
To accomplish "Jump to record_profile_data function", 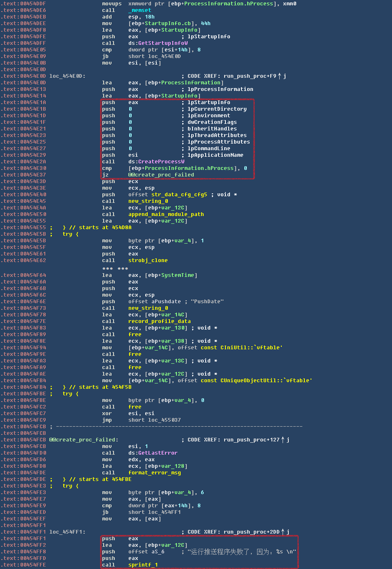I will [159, 321].
